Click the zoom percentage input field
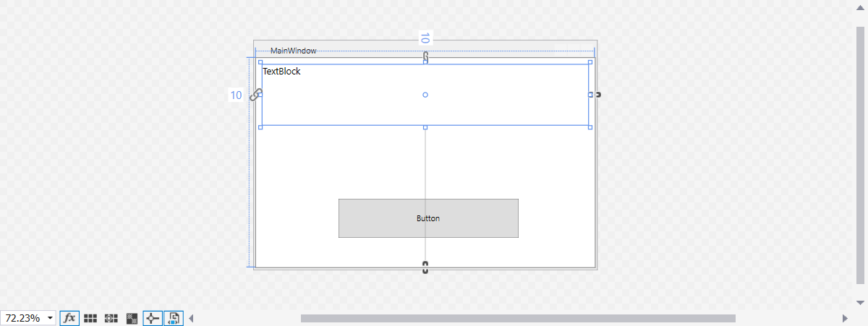 click(x=24, y=318)
